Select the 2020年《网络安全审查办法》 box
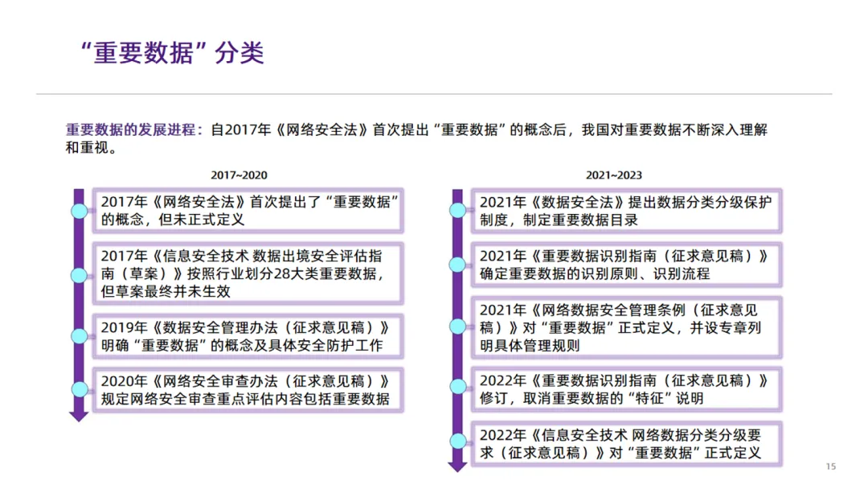868x489 pixels. [x=248, y=390]
